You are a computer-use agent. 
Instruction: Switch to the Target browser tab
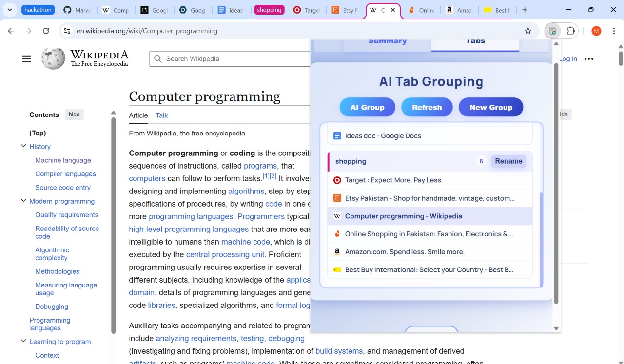[x=307, y=10]
